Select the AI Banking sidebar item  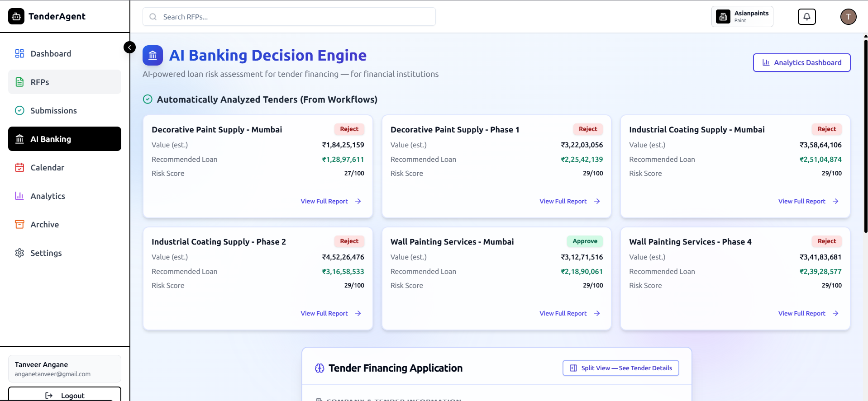[x=65, y=139]
